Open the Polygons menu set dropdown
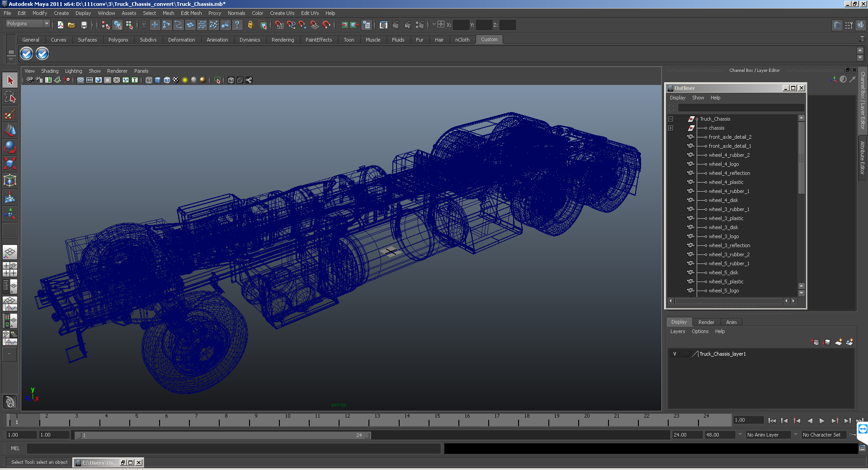This screenshot has height=470, width=868. click(x=46, y=23)
